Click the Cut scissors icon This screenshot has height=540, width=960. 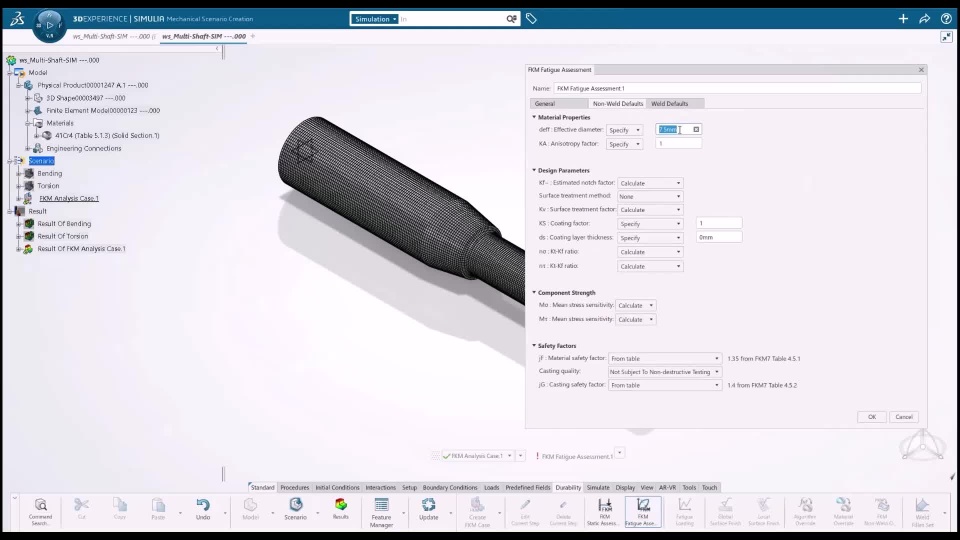[81, 505]
